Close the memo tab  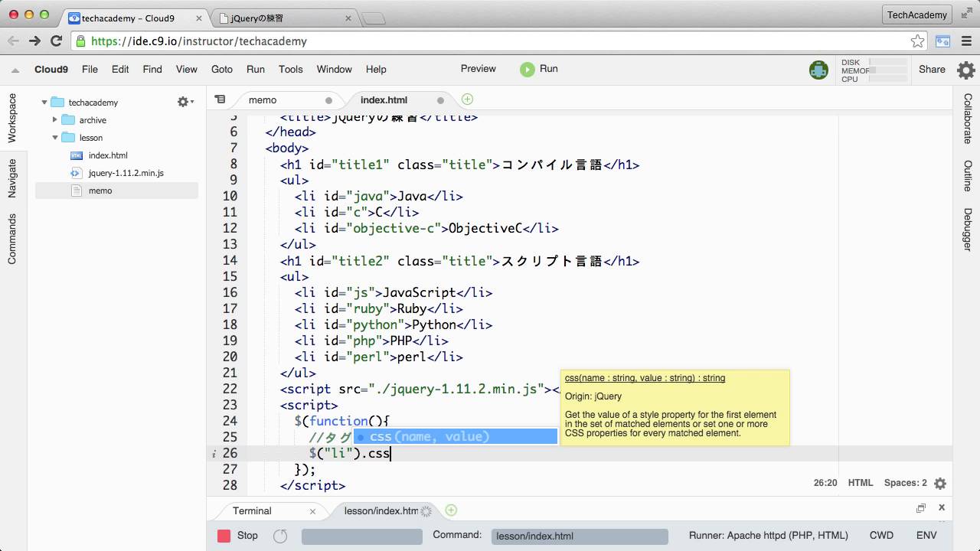328,100
